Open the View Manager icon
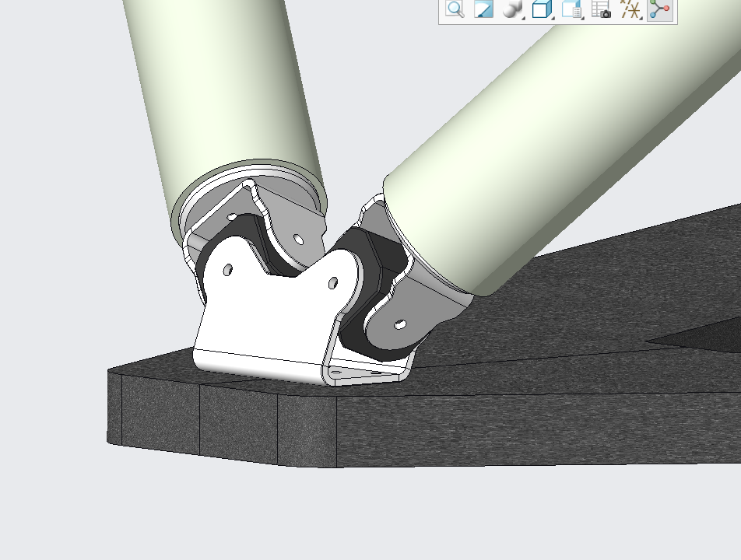Image resolution: width=741 pixels, height=560 pixels. click(571, 9)
